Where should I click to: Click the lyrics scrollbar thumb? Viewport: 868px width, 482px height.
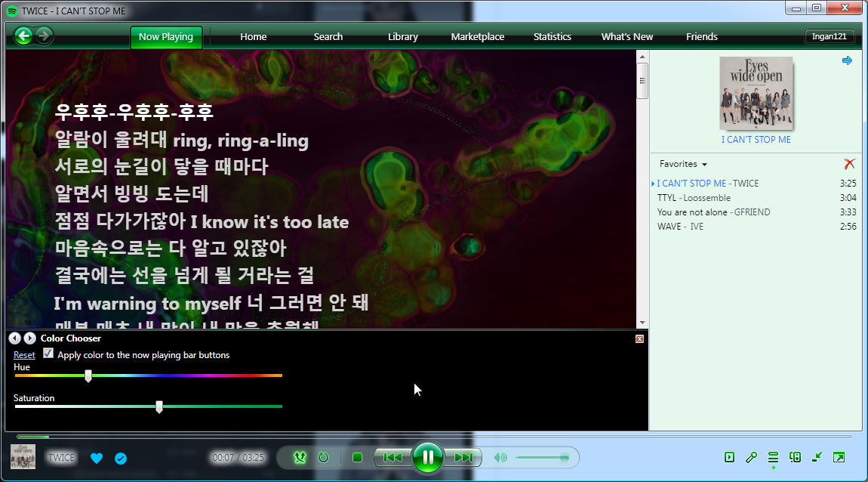click(x=642, y=81)
